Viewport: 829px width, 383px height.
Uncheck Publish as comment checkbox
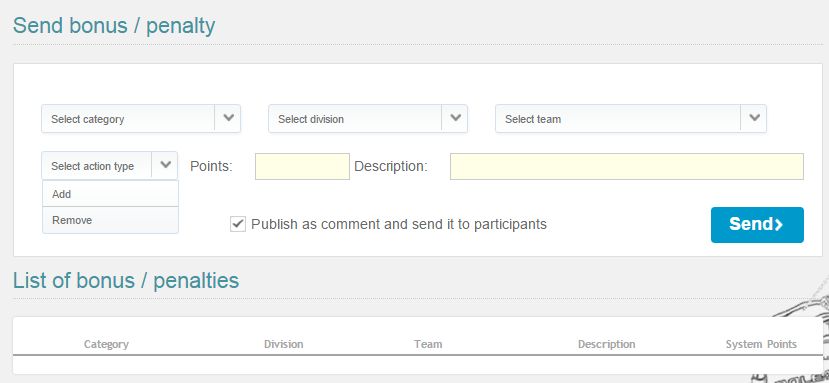coord(238,224)
